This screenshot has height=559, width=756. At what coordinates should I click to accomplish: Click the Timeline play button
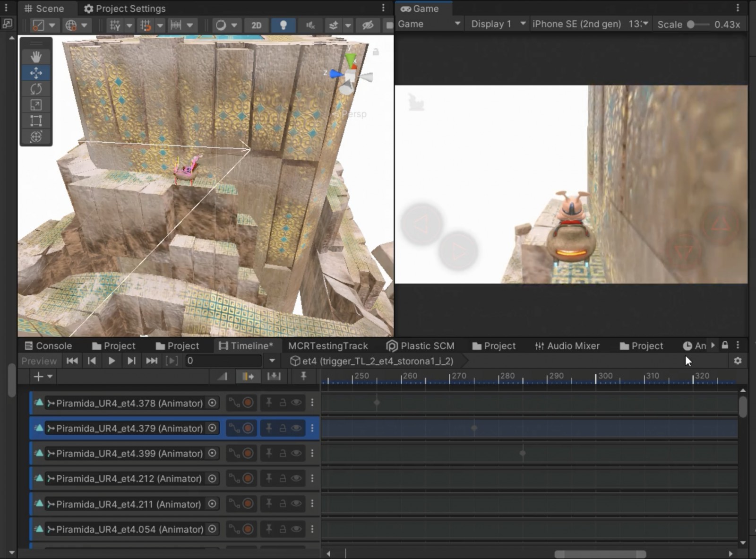pyautogui.click(x=112, y=361)
